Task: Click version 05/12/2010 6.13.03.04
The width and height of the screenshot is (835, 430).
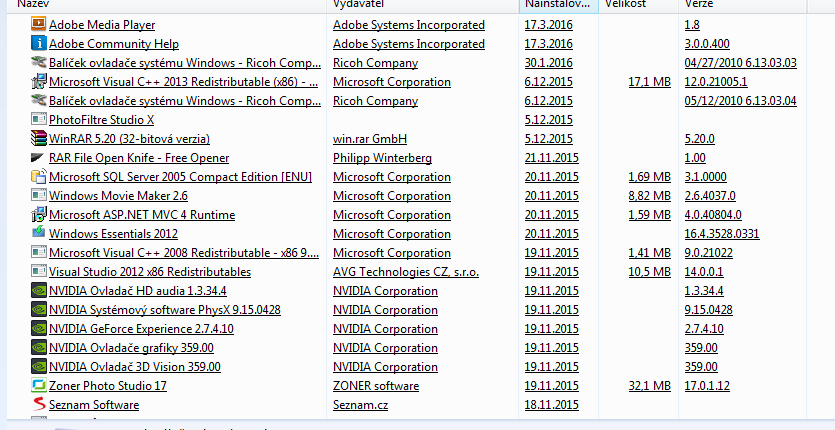Action: (741, 101)
